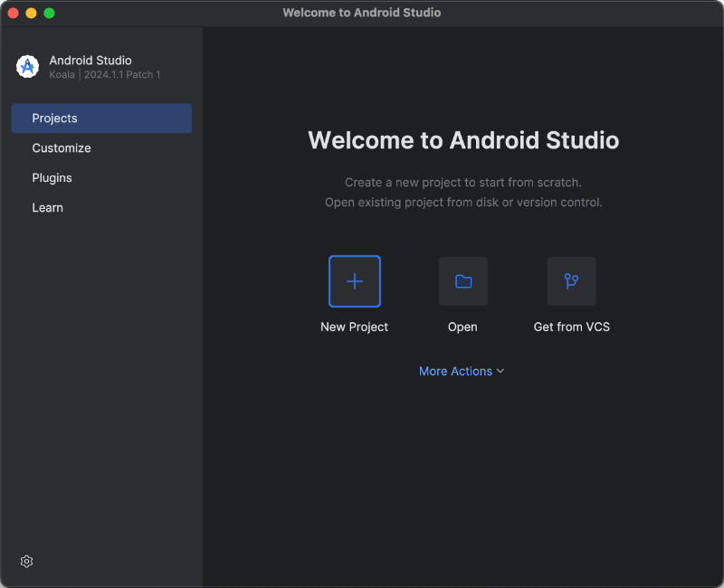This screenshot has width=724, height=588.
Task: Switch to the Customize tab
Action: tap(101, 148)
